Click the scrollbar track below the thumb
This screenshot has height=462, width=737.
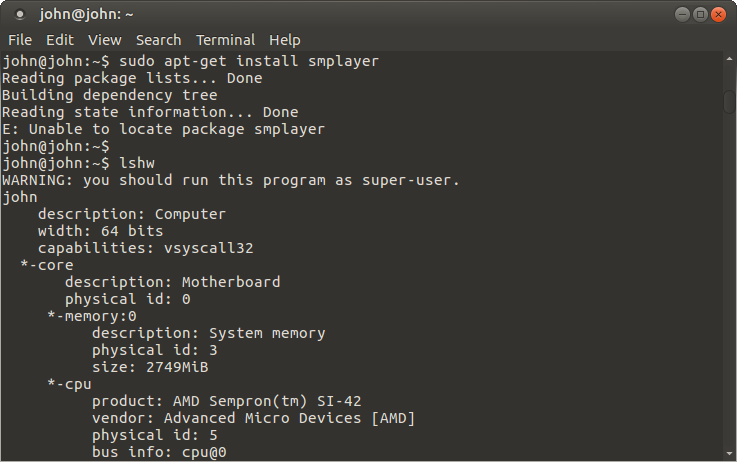[x=729, y=282]
